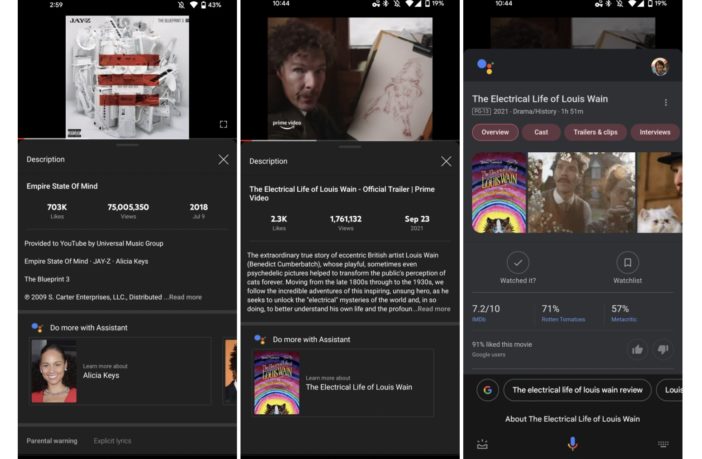Open the Alicia Keys Assistant card

[120, 370]
